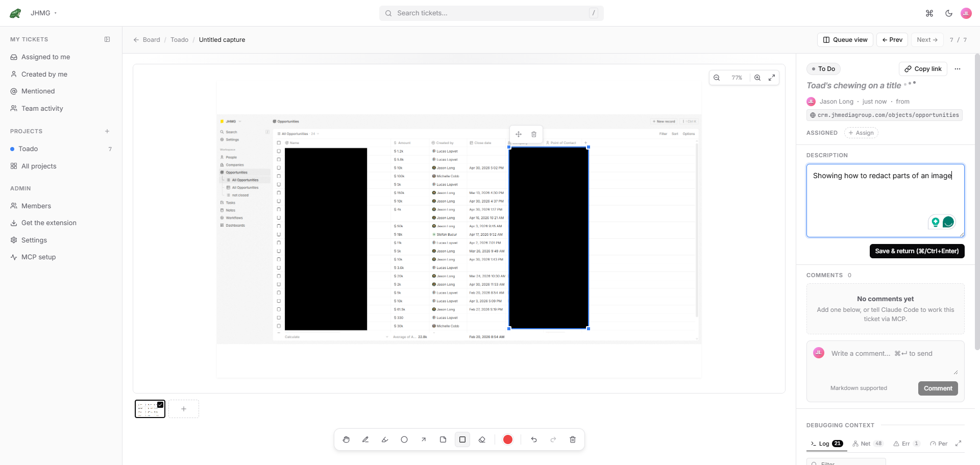
Task: Open the JL user avatar menu
Action: [x=966, y=13]
